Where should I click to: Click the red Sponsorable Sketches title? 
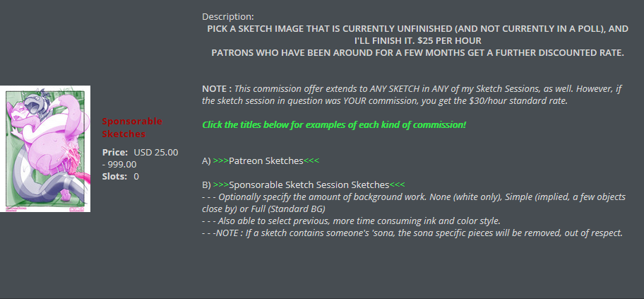pyautogui.click(x=132, y=127)
